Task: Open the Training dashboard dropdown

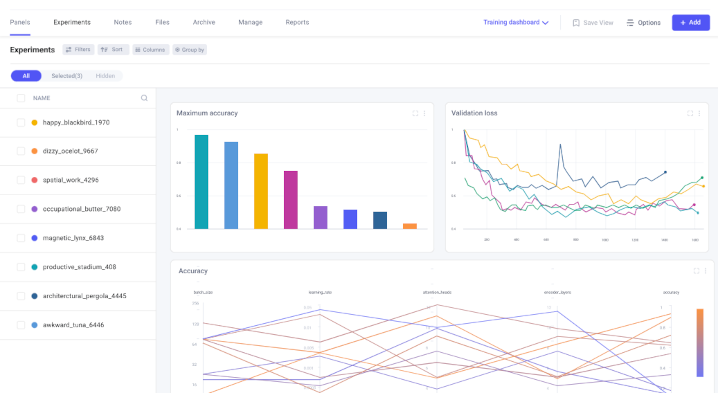Action: click(516, 22)
